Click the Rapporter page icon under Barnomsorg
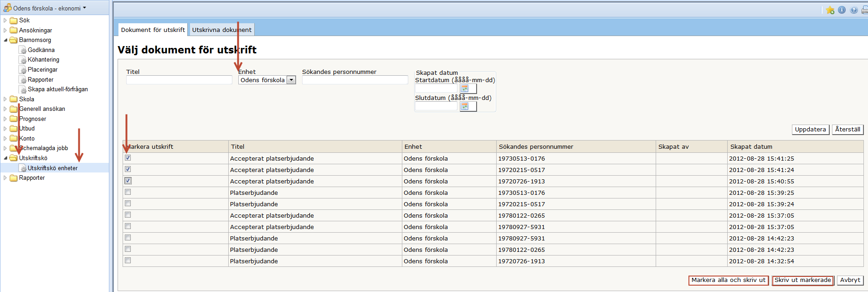The height and width of the screenshot is (292, 868). 22,80
